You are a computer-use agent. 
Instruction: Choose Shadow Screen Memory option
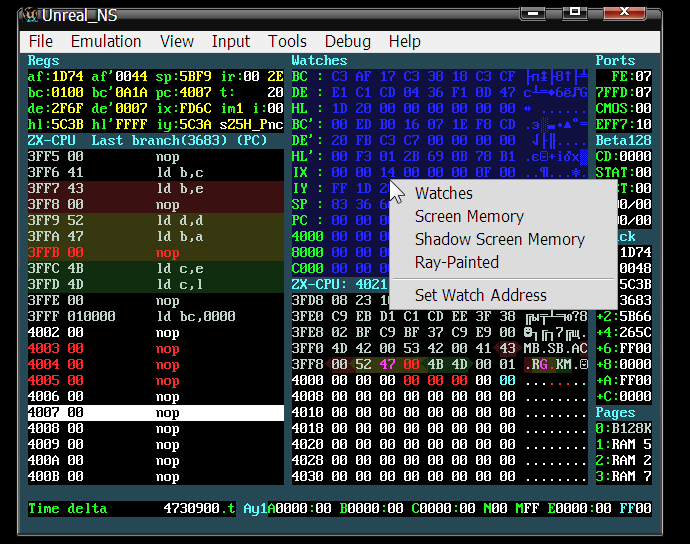pos(499,239)
